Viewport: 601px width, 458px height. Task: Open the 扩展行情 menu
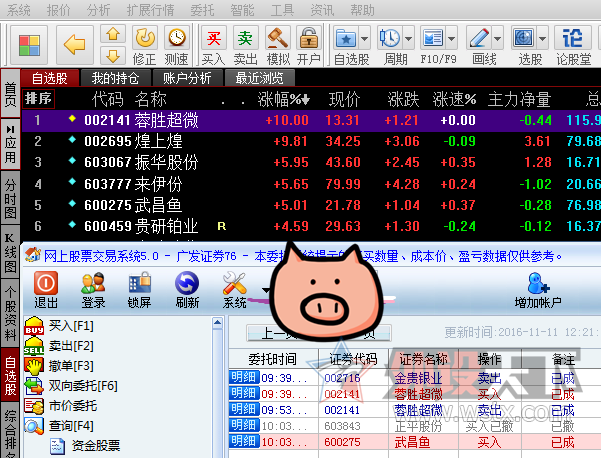150,10
